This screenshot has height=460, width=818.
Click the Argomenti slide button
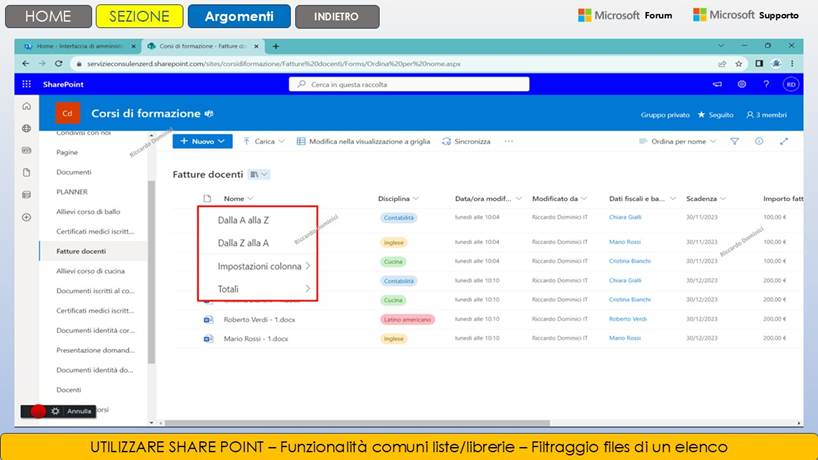(239, 16)
